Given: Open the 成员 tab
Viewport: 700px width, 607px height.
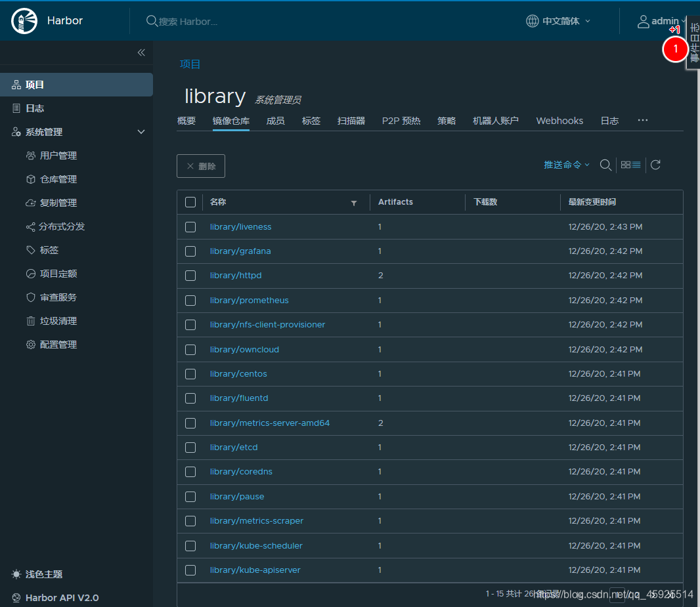Looking at the screenshot, I should tap(275, 121).
